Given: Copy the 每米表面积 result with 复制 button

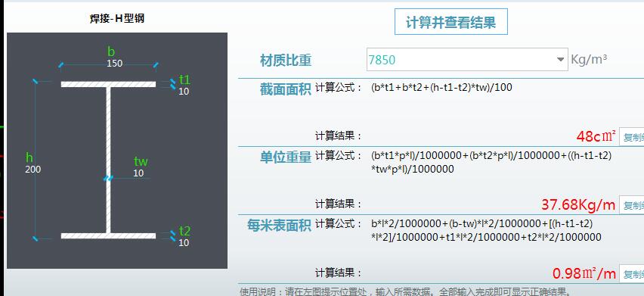Looking at the screenshot, I should click(632, 273).
